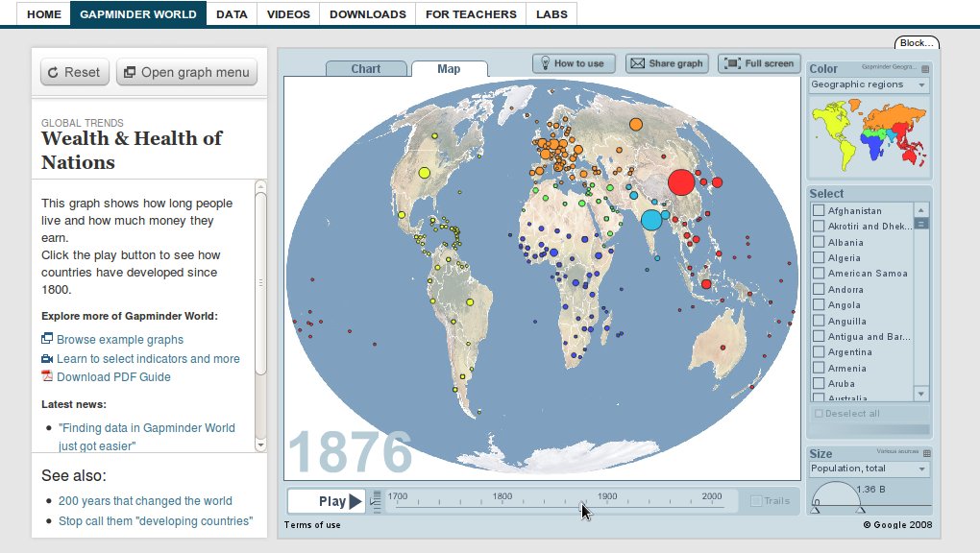Check the Algeria checkbox
This screenshot has height=553, width=980.
[819, 257]
